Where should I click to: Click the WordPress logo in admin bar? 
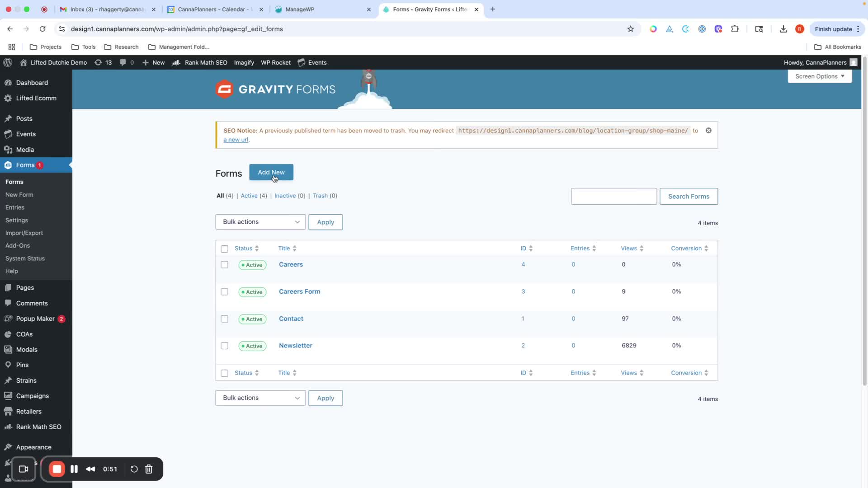[x=8, y=62]
